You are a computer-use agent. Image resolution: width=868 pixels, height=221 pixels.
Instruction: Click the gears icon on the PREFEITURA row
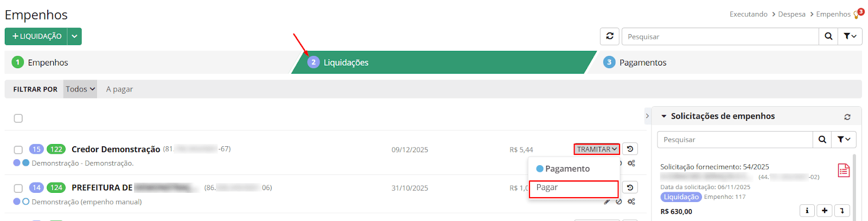click(631, 201)
